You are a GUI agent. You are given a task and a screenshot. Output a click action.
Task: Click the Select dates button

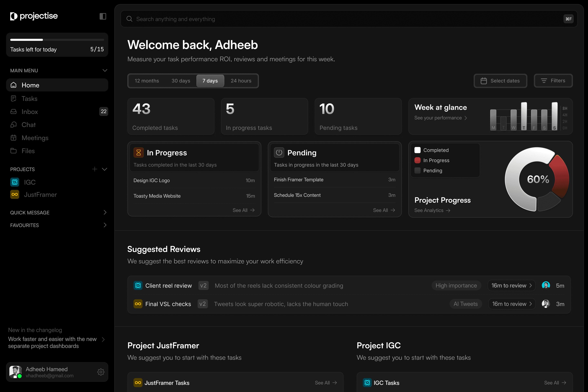tap(500, 81)
